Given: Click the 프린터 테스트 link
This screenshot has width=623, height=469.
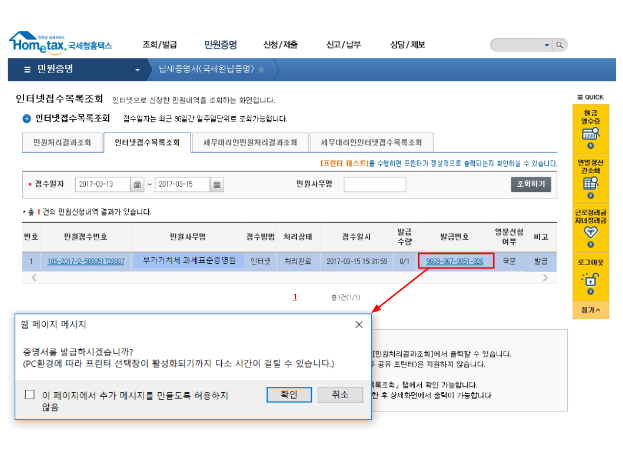Looking at the screenshot, I should point(344,163).
